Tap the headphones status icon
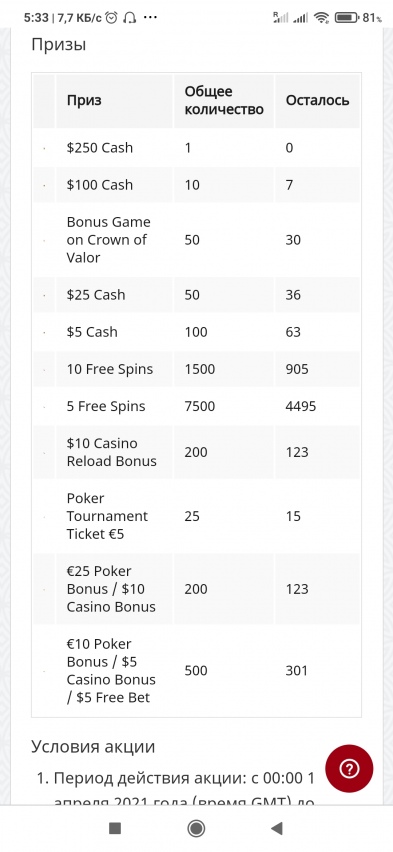 point(129,18)
